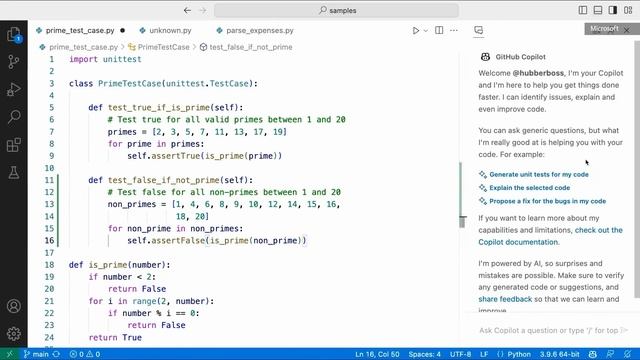Image resolution: width=640 pixels, height=360 pixels.
Task: Switch to the parse_expenses.py tab
Action: point(260,31)
